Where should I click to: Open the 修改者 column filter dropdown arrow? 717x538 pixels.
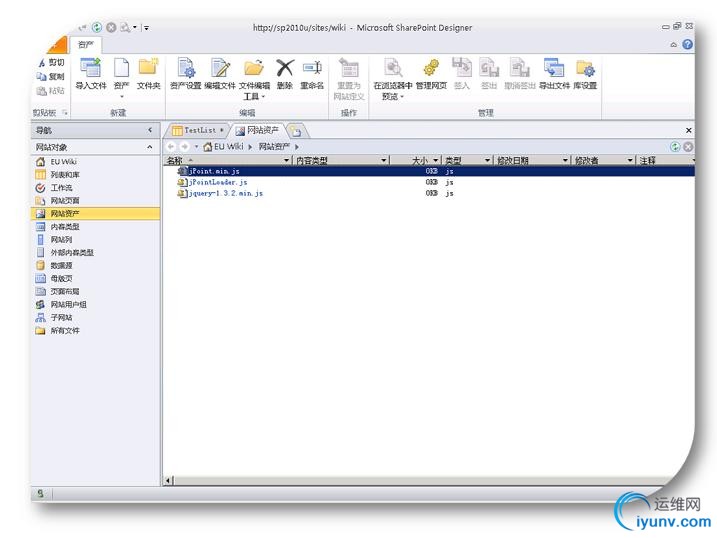630,160
